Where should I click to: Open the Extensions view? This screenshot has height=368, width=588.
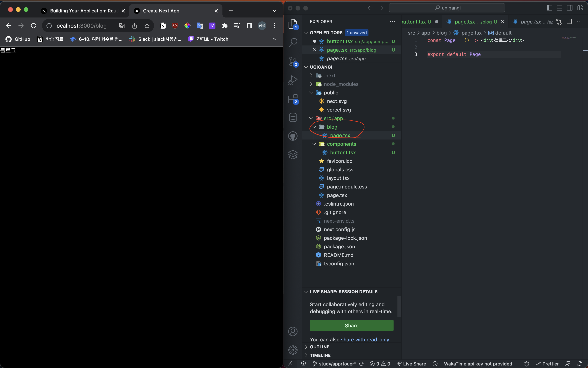click(293, 99)
